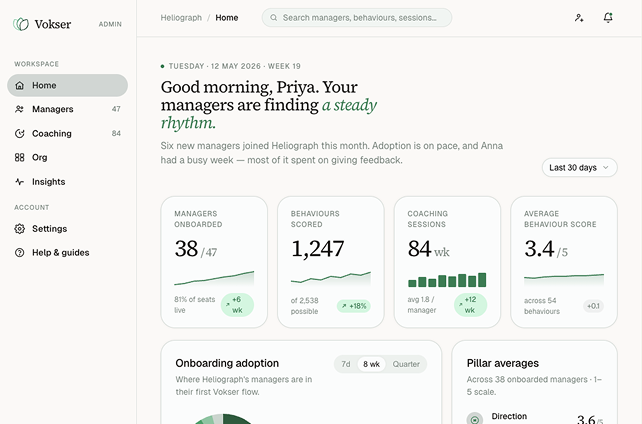Open Settings from sidebar
The width and height of the screenshot is (642, 424).
pyautogui.click(x=67, y=228)
